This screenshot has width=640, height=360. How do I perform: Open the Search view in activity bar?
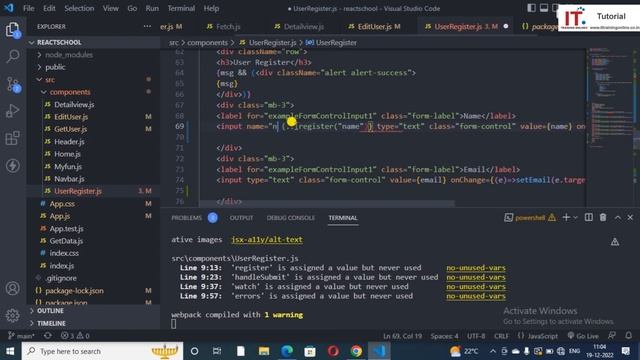point(13,56)
